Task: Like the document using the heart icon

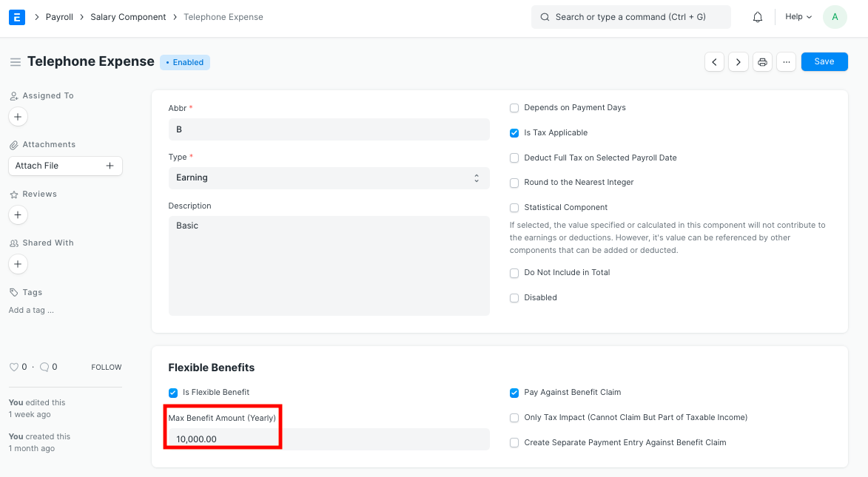Action: [14, 366]
